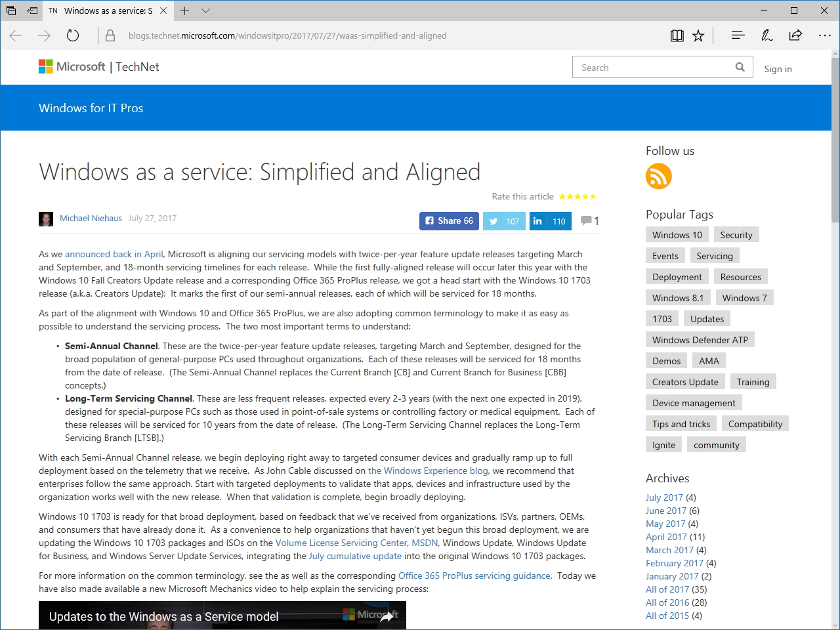Screen dimensions: 840x630
Task: Open the tab list dropdown chevron
Action: [x=205, y=11]
